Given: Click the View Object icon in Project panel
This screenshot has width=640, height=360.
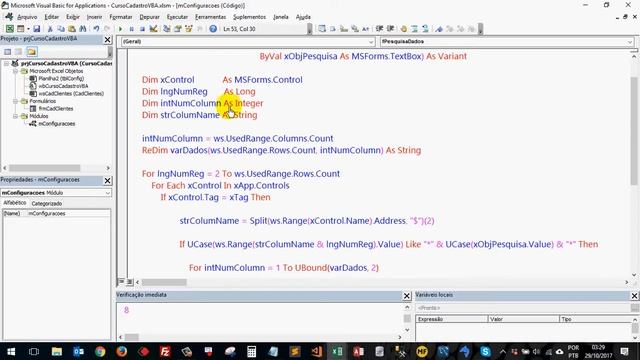Looking at the screenshot, I should coord(19,52).
